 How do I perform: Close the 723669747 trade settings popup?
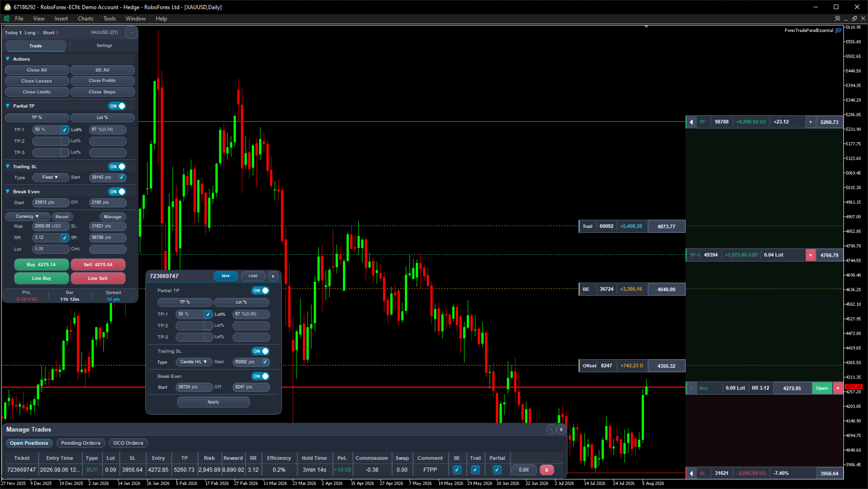273,276
